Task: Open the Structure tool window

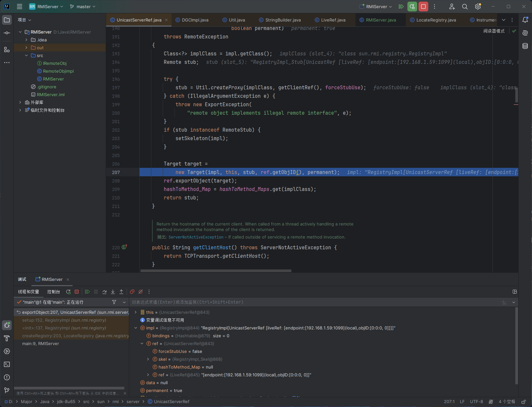Action: coord(7,50)
